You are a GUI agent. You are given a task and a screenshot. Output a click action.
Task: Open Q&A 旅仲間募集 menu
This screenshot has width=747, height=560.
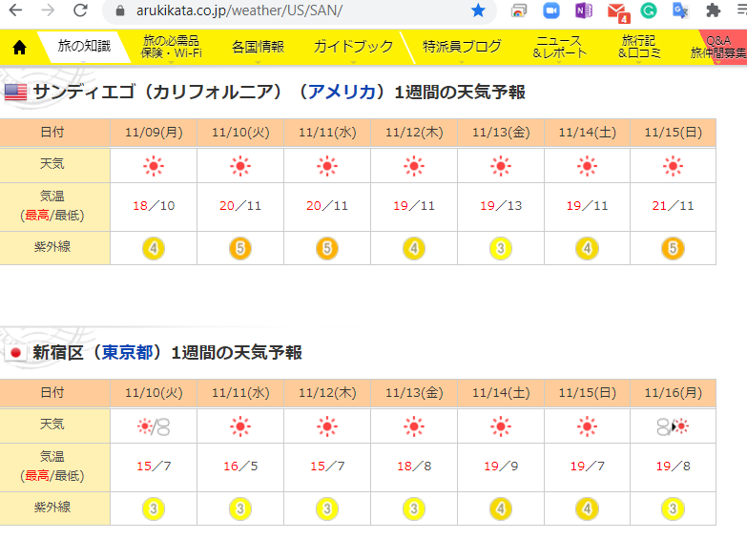(718, 47)
